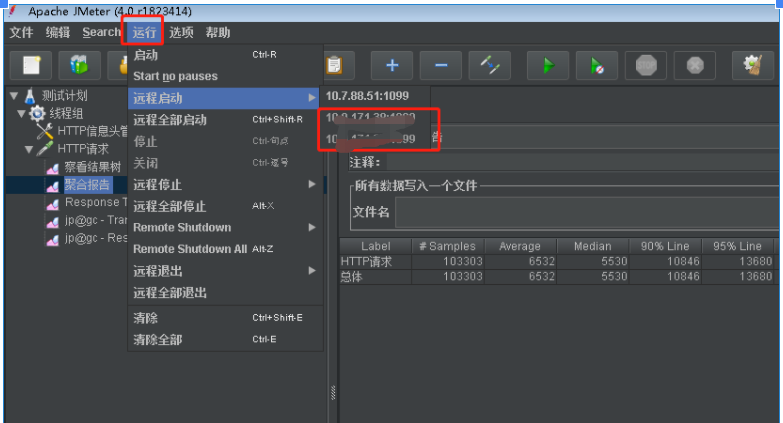Screen dimensions: 783x423
Task: Click the Shutdown X toolbar icon
Action: (x=695, y=65)
